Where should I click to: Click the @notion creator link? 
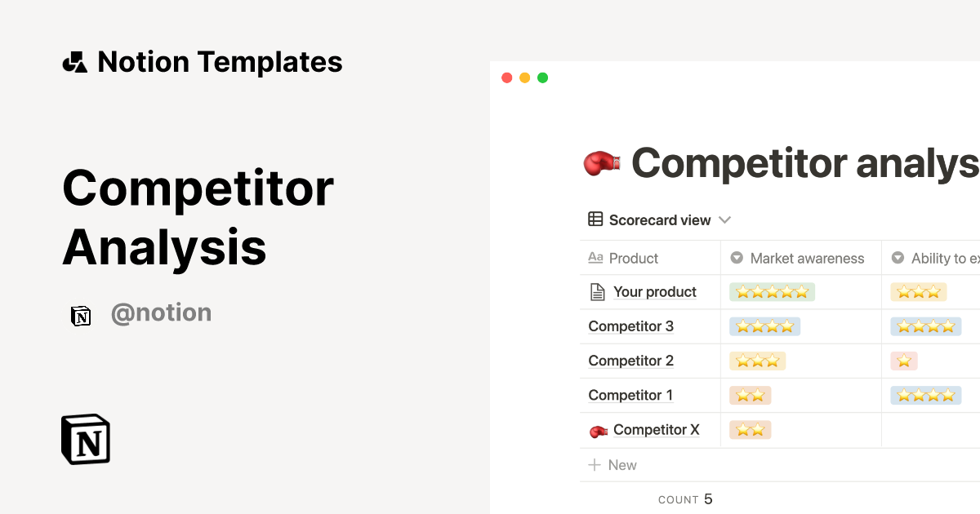tap(161, 312)
